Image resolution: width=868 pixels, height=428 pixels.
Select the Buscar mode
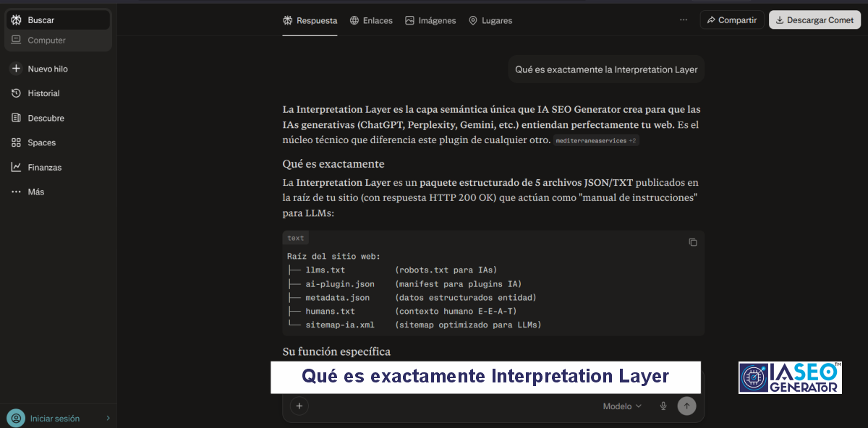tap(41, 20)
